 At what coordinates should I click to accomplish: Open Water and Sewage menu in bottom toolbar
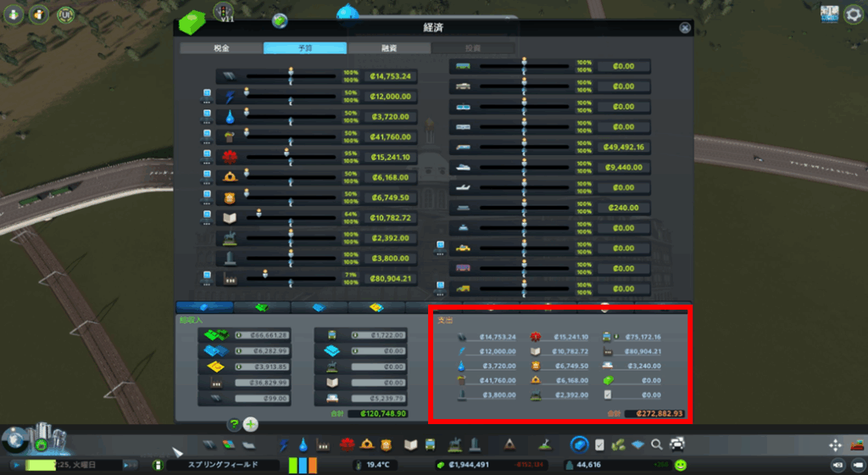click(303, 444)
